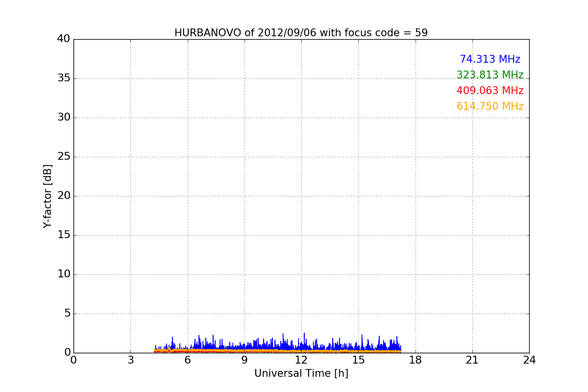The height and width of the screenshot is (392, 588).
Task: Click x-axis tick label 18
Action: (x=415, y=360)
